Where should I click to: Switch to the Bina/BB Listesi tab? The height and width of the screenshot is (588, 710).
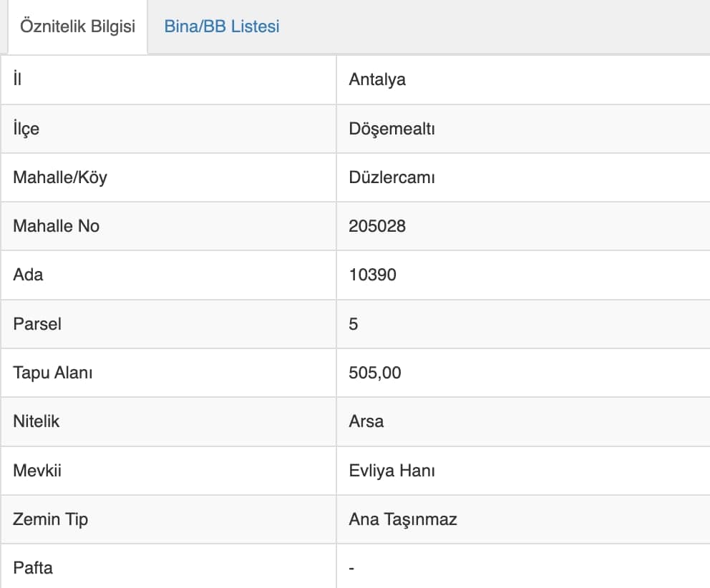coord(221,26)
